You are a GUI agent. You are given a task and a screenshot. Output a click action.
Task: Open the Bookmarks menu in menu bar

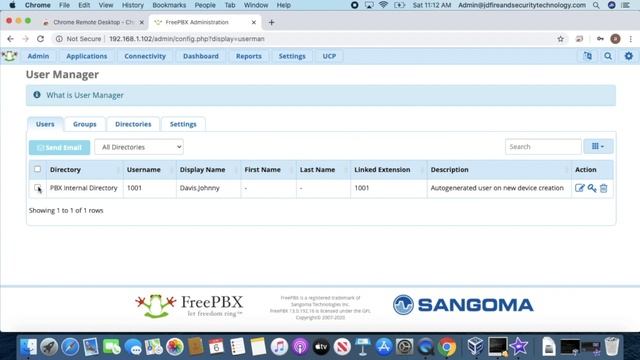tap(169, 5)
